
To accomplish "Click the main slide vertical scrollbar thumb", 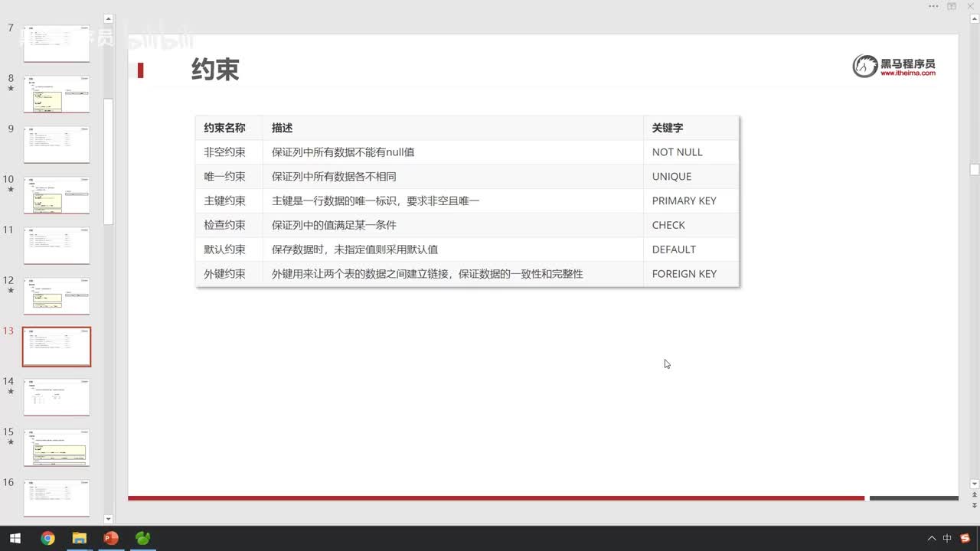I will click(x=975, y=170).
